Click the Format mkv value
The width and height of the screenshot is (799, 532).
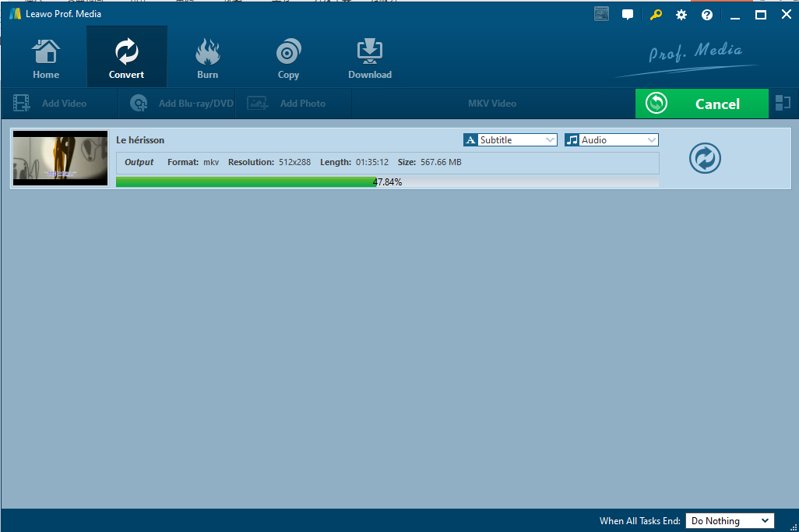(x=211, y=162)
